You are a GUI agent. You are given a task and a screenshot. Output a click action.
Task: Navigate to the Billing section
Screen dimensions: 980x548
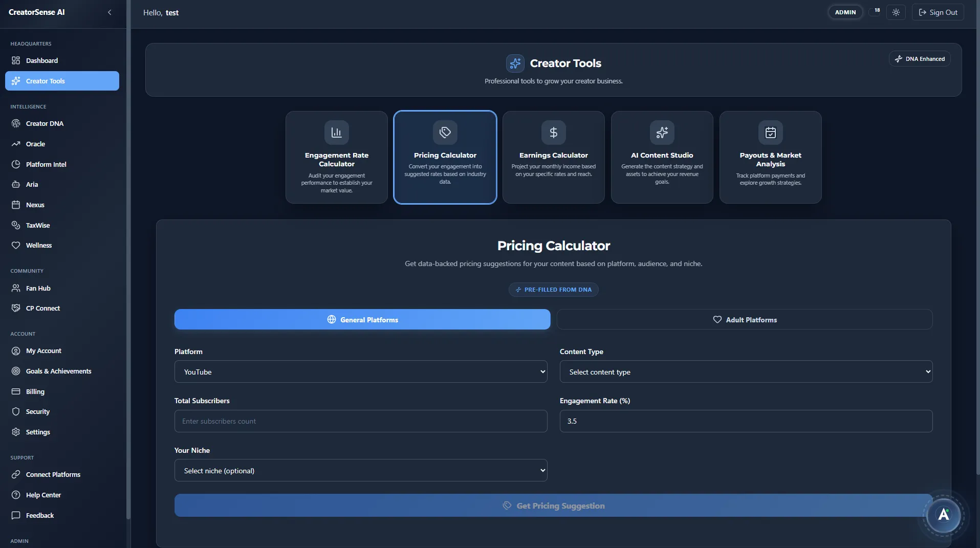pyautogui.click(x=34, y=391)
